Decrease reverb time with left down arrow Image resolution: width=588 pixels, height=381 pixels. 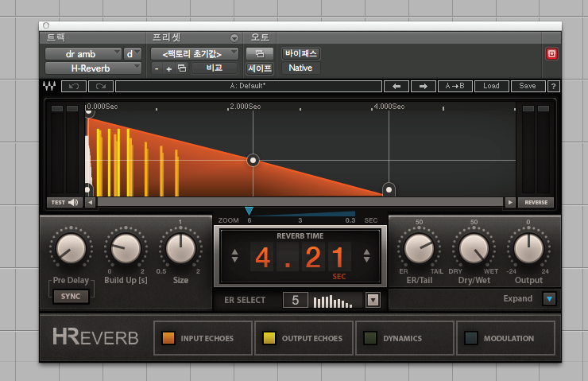point(234,259)
